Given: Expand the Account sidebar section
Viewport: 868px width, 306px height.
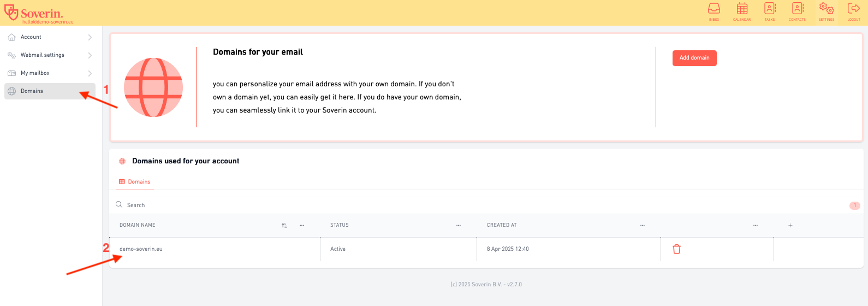Looking at the screenshot, I should tap(49, 37).
